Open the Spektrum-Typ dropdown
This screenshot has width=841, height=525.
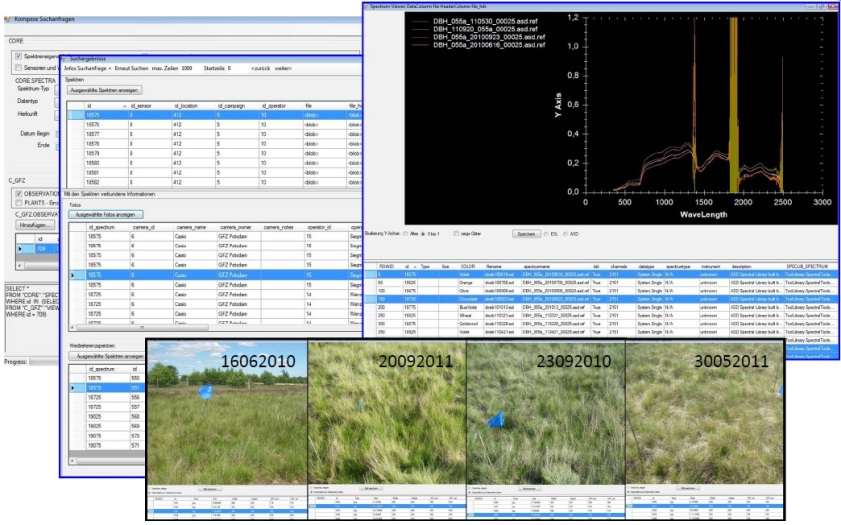(55, 89)
